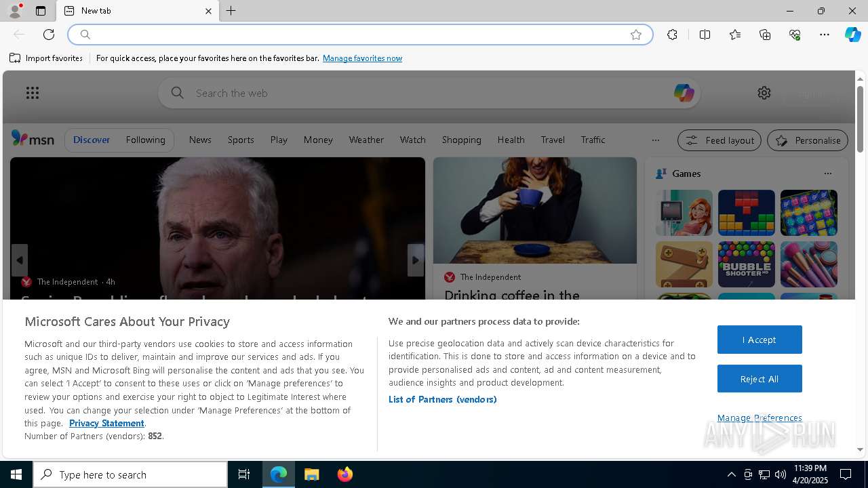868x488 pixels.
Task: Open File Explorer from the taskbar
Action: [312, 474]
